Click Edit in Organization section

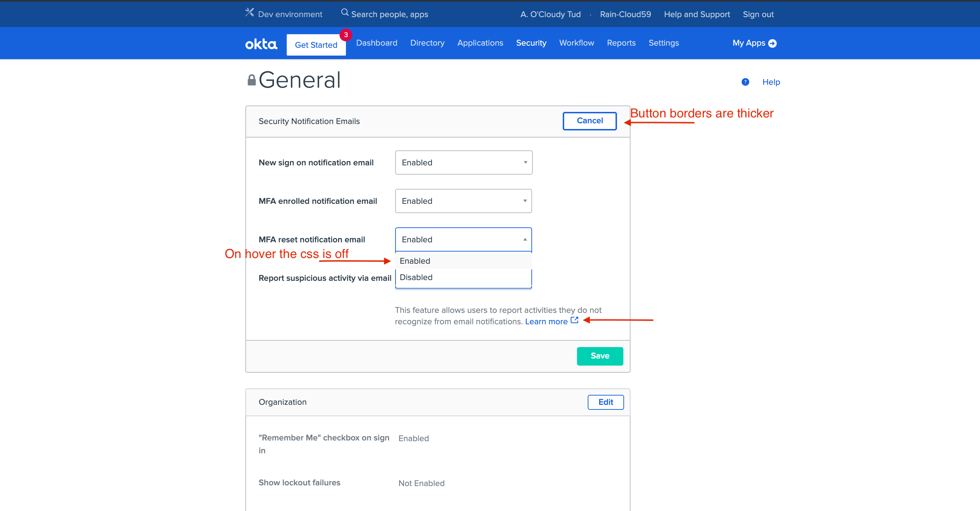pyautogui.click(x=606, y=402)
